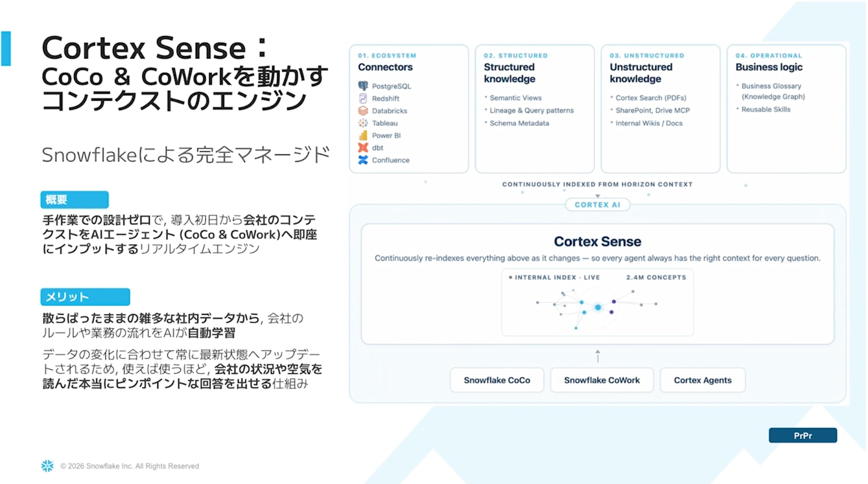Click the up arrow below Cortex Sense card
The image size is (868, 484).
598,356
